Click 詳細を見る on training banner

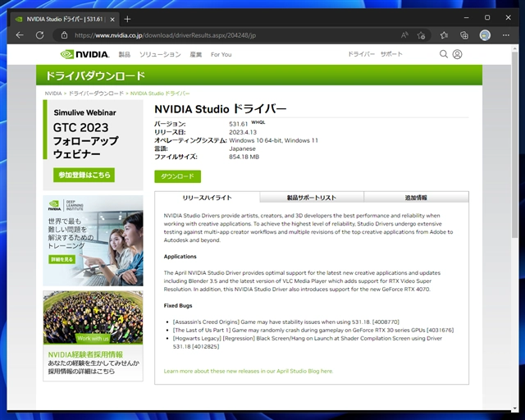pos(62,259)
